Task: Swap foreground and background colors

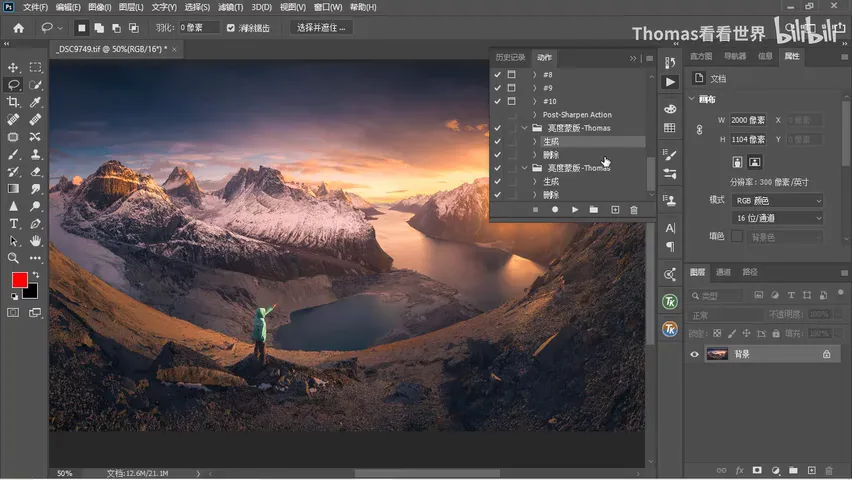Action: coord(36,275)
